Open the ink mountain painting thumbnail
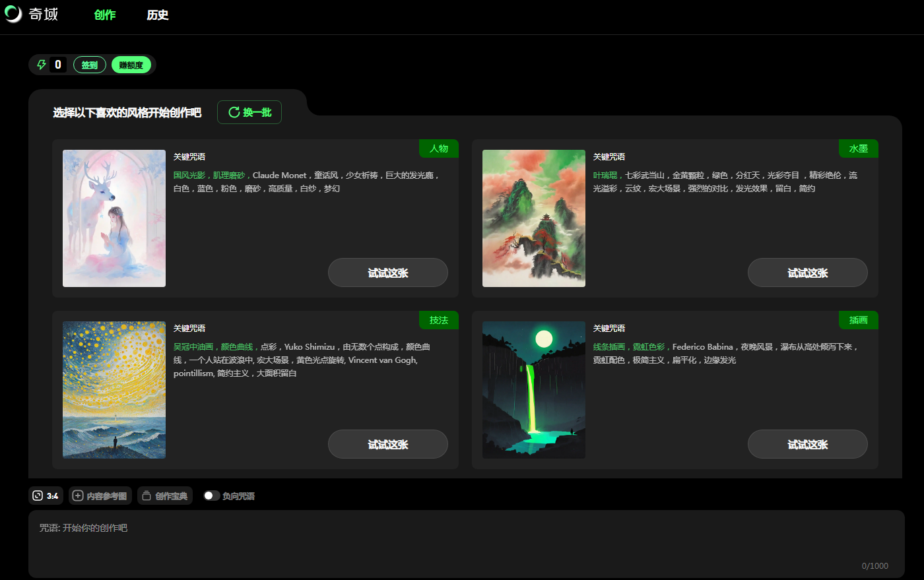 534,218
